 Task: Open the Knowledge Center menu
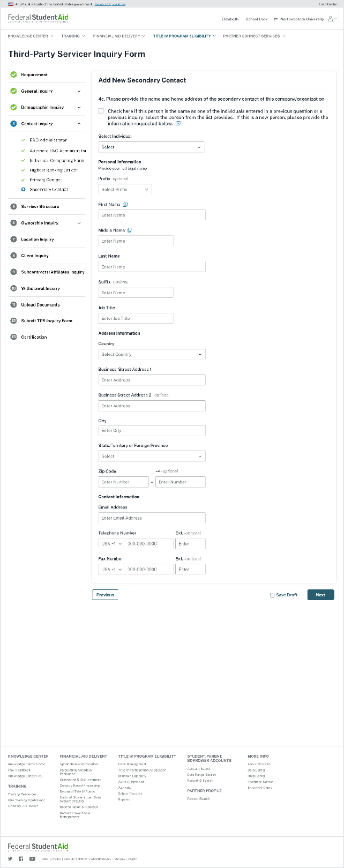pyautogui.click(x=30, y=36)
